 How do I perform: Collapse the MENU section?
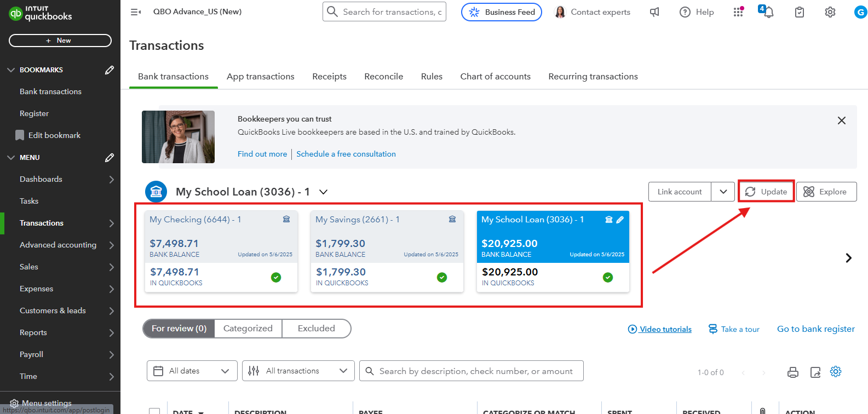[x=11, y=158]
